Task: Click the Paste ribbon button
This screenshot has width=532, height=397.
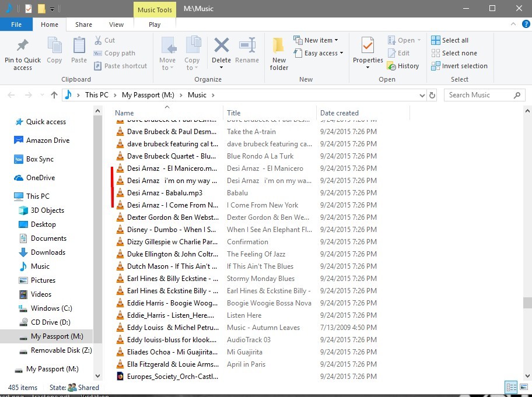Action: [79, 51]
